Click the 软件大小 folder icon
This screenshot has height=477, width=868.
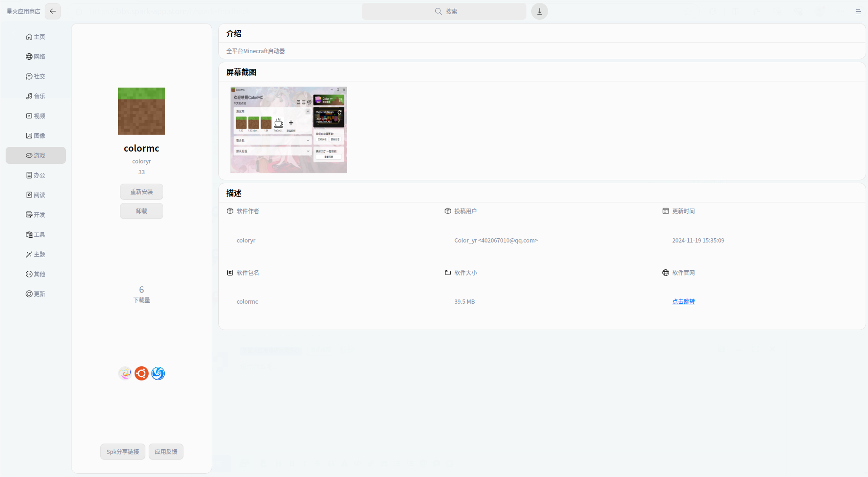click(x=448, y=273)
